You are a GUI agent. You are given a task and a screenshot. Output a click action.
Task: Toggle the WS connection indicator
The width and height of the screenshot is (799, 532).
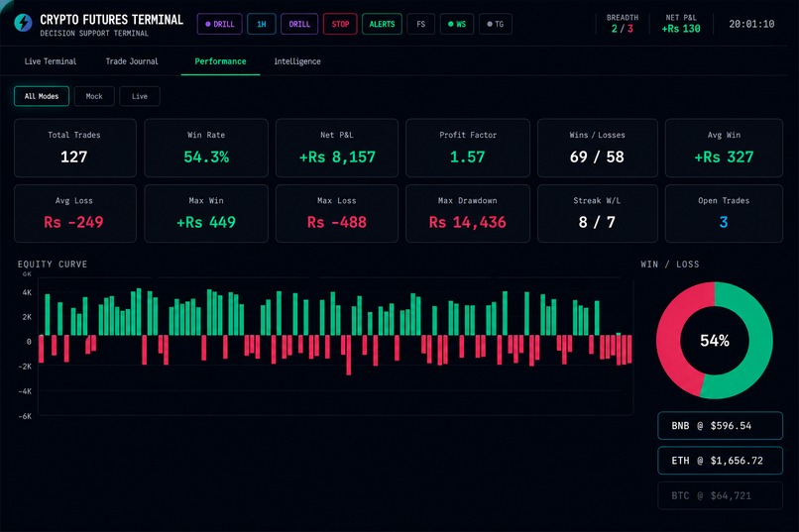pos(457,24)
